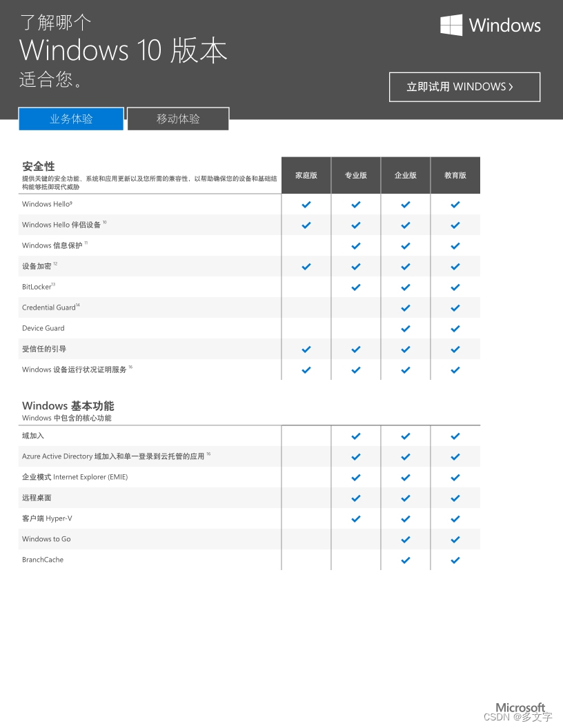
Task: Click Windows 信息保护 checkmark under 专业版
Action: (x=356, y=245)
